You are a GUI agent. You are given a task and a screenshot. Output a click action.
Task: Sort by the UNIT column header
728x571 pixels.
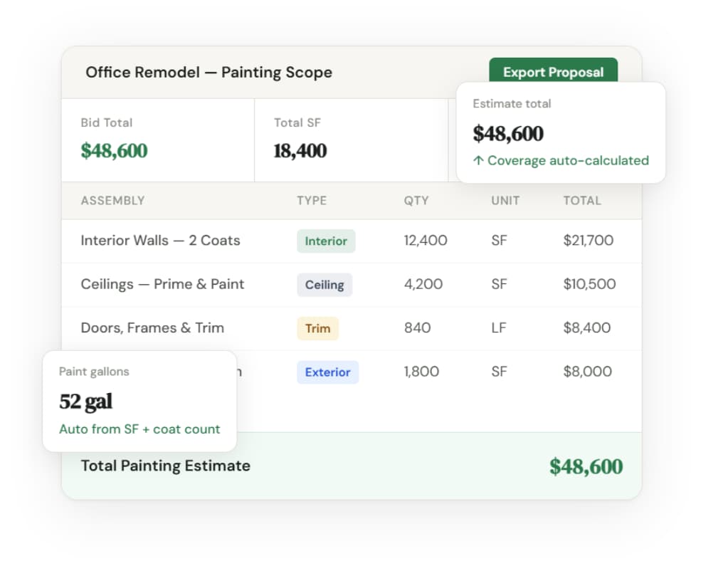pos(505,200)
